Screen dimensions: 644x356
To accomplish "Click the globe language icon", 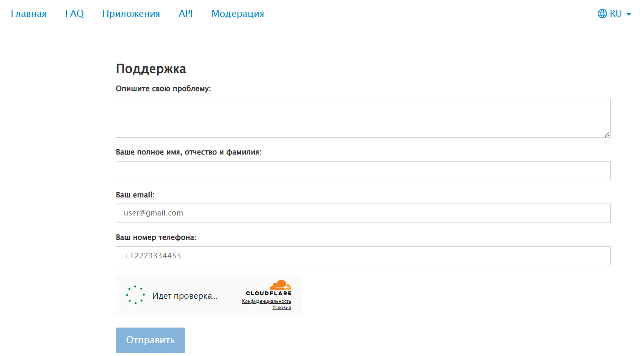I will [602, 14].
